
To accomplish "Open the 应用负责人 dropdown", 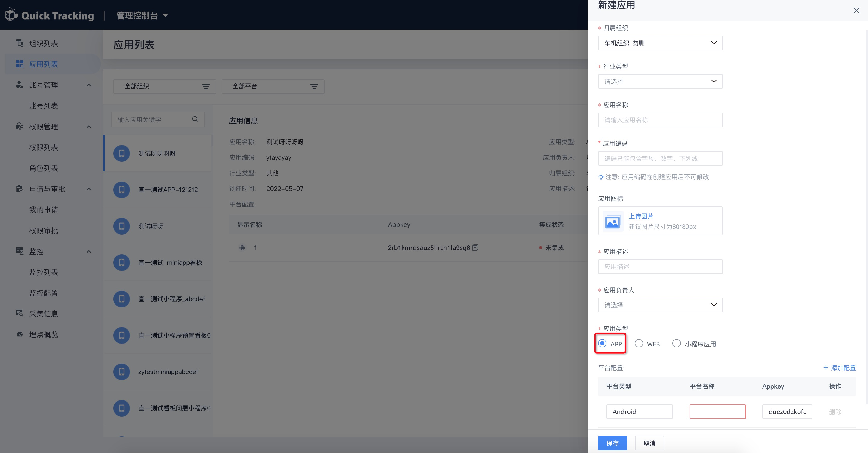I will pyautogui.click(x=660, y=305).
